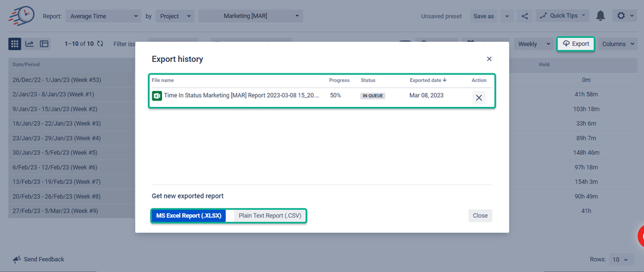Open the Columns dropdown
Screen dimensions: 644x272
pyautogui.click(x=618, y=44)
